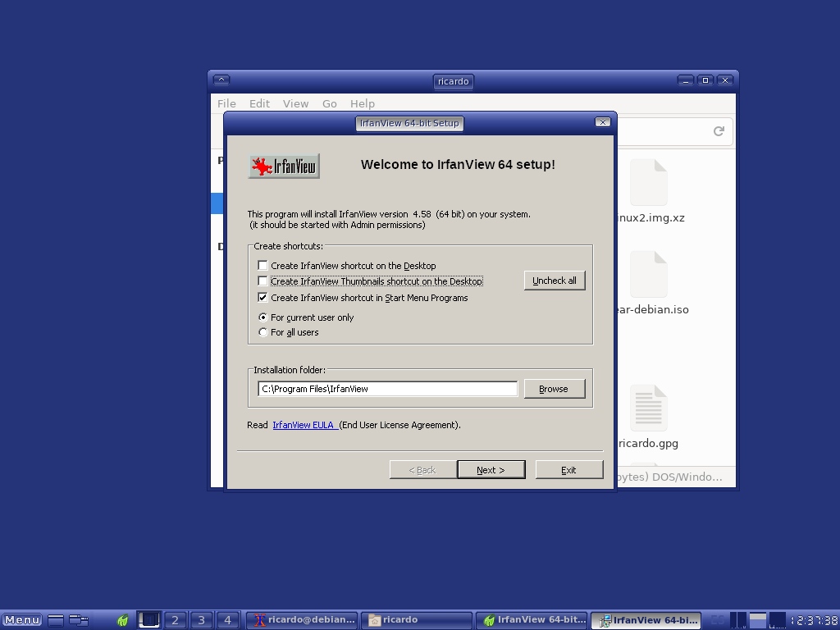
Task: Click green leaf launcher icon in taskbar
Action: click(x=123, y=620)
